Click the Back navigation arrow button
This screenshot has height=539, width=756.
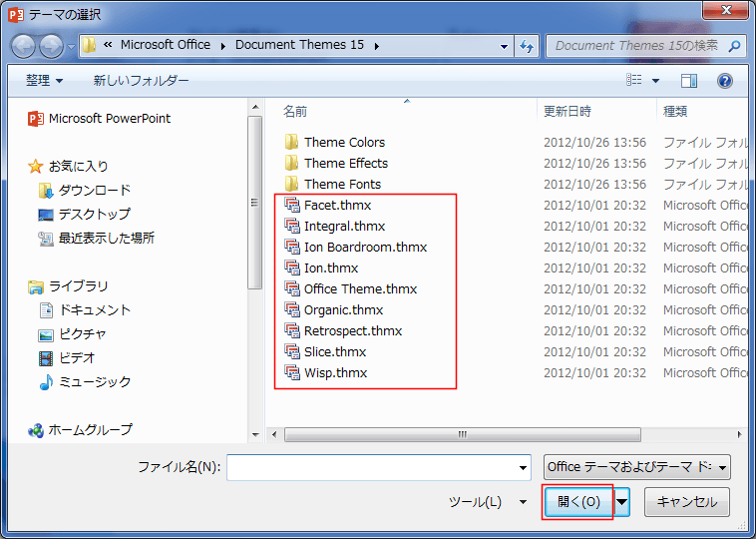pos(23,46)
